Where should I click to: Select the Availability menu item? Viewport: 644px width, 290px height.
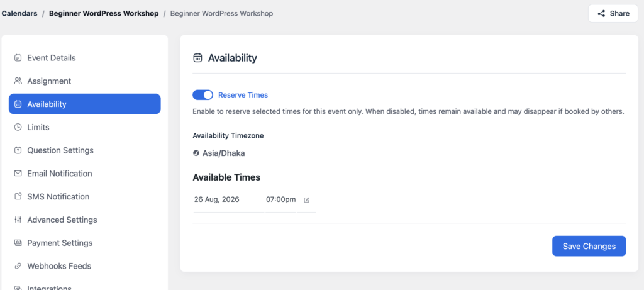point(85,104)
